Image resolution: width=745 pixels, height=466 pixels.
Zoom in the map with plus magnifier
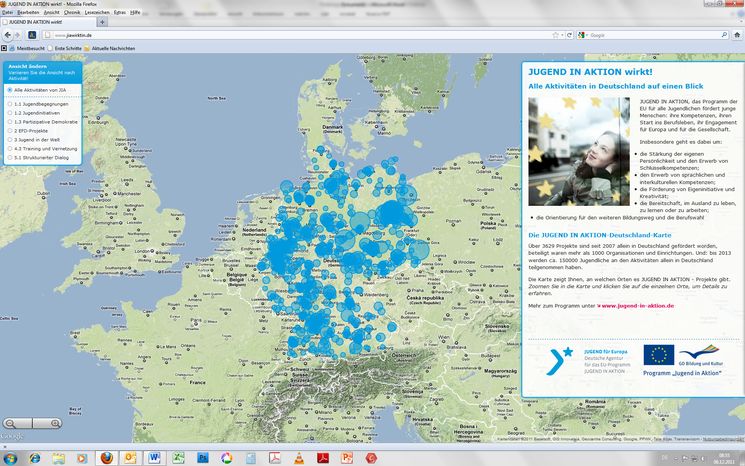click(56, 423)
